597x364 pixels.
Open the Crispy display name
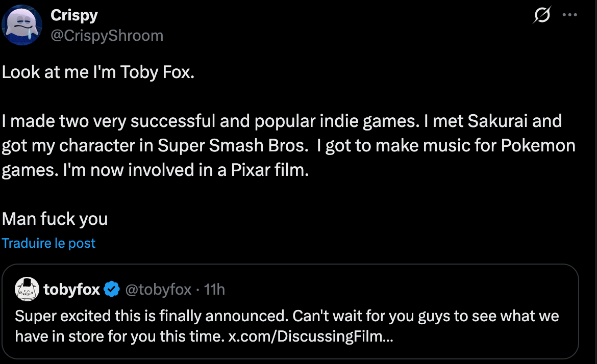(74, 15)
